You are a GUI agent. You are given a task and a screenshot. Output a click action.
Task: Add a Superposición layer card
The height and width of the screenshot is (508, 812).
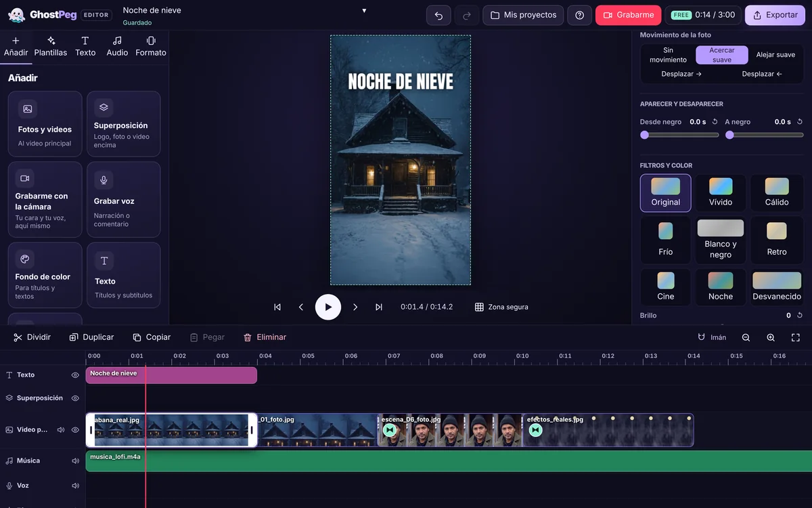pos(124,124)
